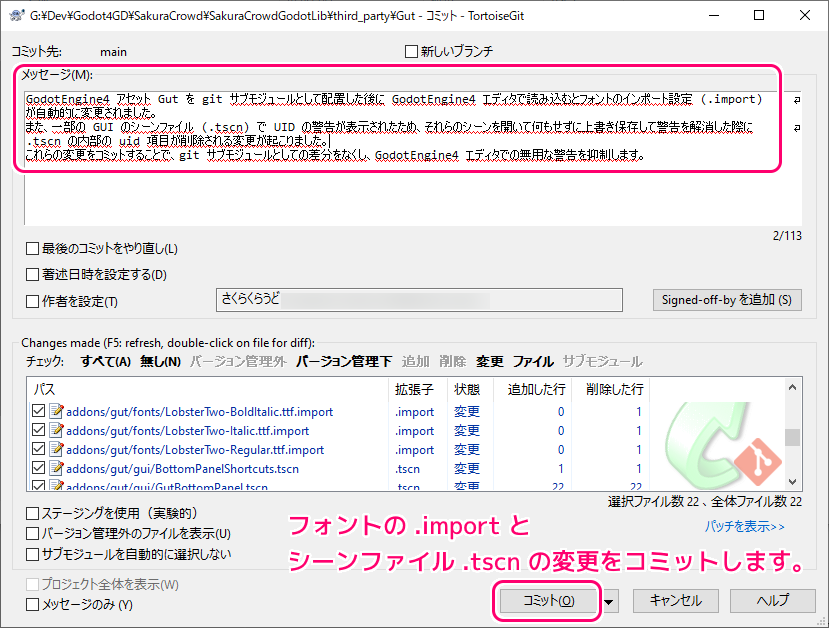
Task: Toggle メッセージのみ (Y) checkbox
Action: click(32, 604)
